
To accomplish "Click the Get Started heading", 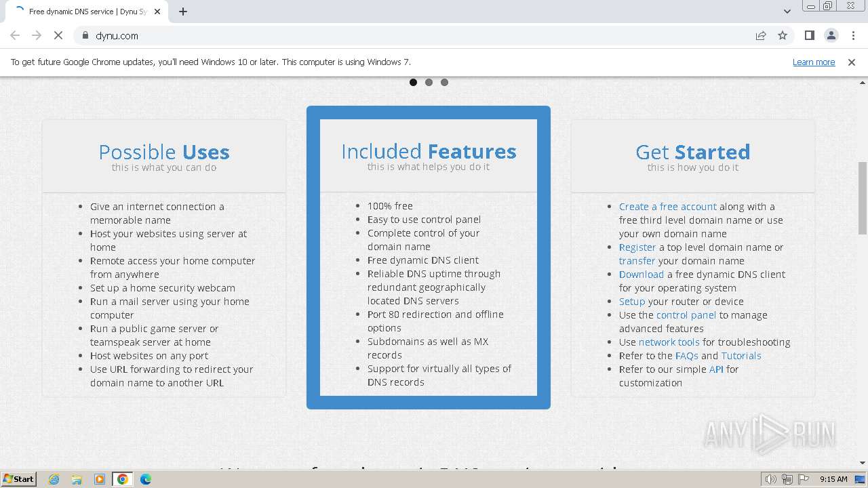I will click(x=693, y=152).
